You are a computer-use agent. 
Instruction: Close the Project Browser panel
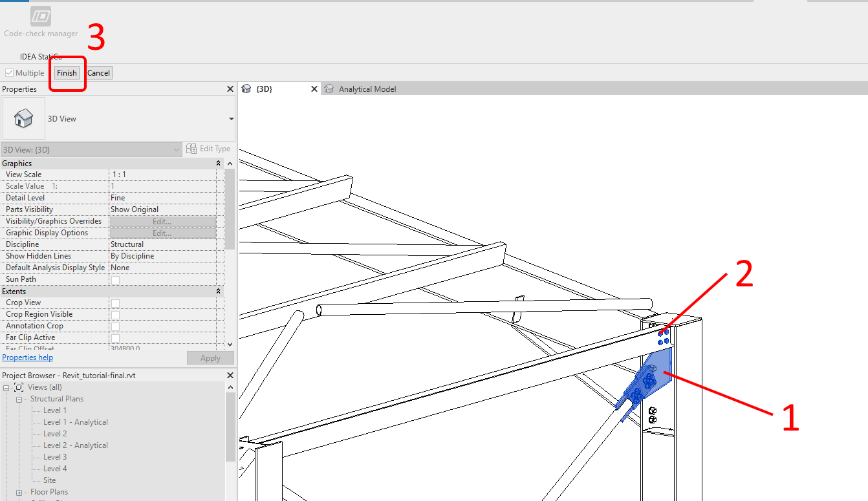pos(230,376)
